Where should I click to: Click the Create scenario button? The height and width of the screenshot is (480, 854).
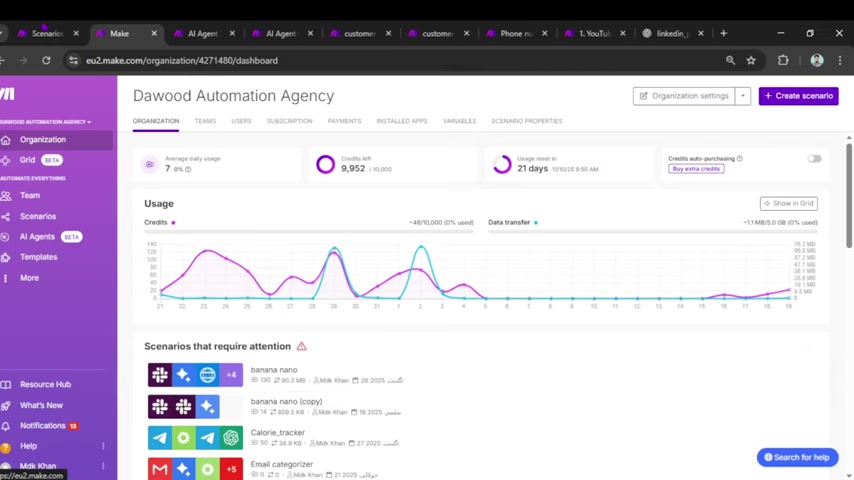pyautogui.click(x=798, y=96)
